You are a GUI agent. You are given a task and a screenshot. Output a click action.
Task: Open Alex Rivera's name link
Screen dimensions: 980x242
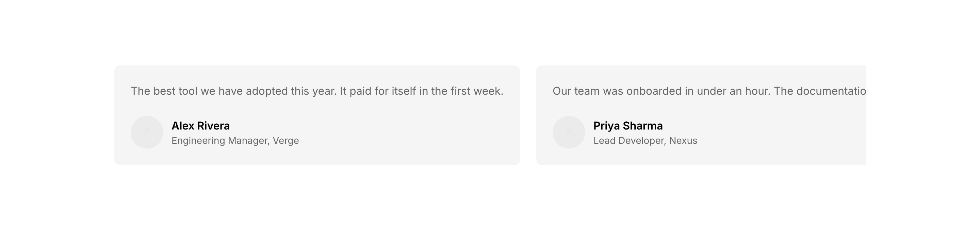coord(200,126)
